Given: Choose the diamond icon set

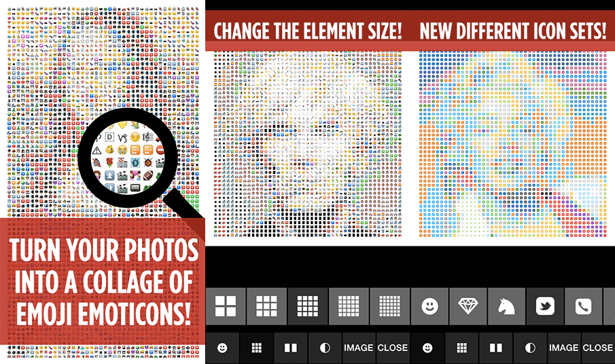Looking at the screenshot, I should click(x=468, y=306).
